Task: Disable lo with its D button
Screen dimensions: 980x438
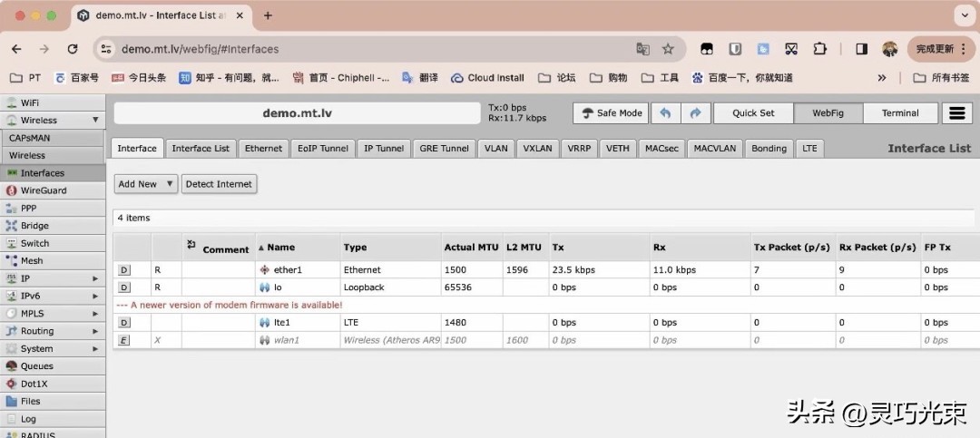Action: [x=124, y=287]
